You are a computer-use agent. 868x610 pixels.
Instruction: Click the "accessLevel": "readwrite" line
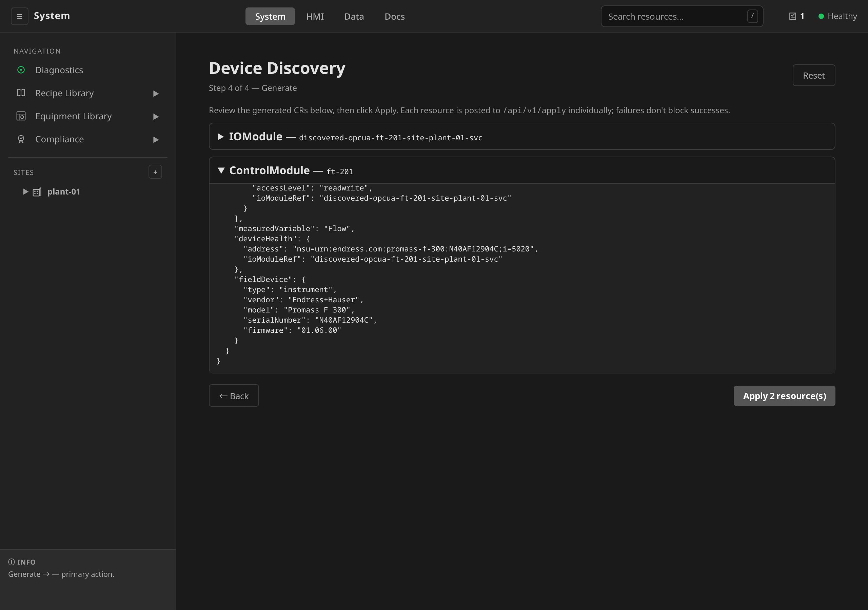click(x=312, y=188)
